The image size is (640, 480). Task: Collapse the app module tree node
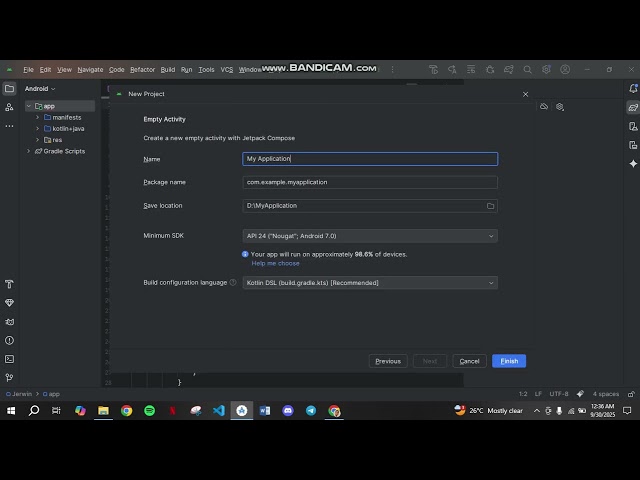29,106
